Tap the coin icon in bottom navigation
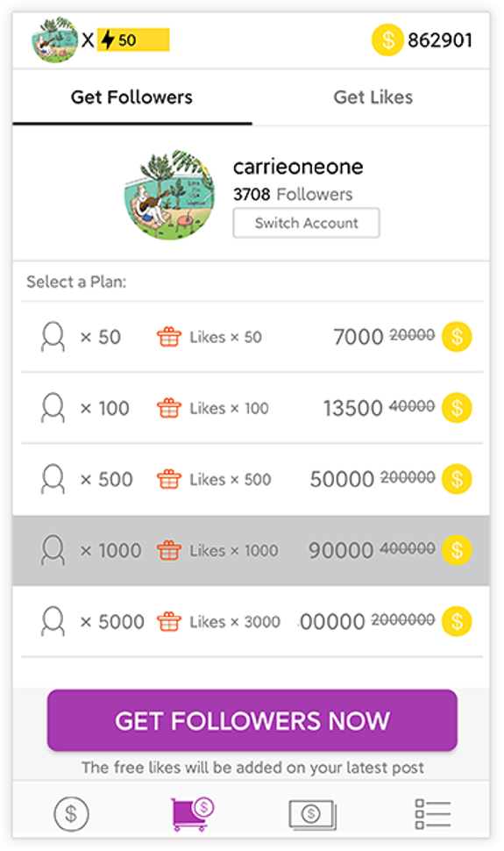 point(71,813)
